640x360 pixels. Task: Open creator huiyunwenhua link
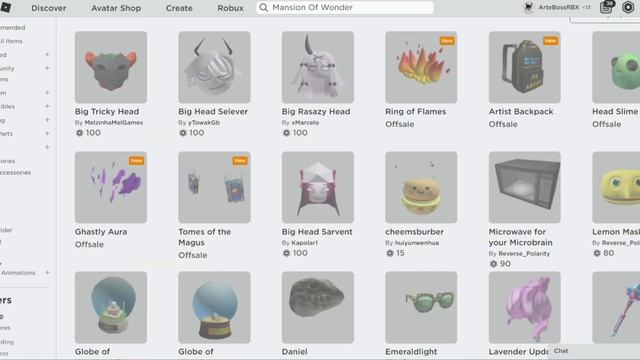[417, 243]
